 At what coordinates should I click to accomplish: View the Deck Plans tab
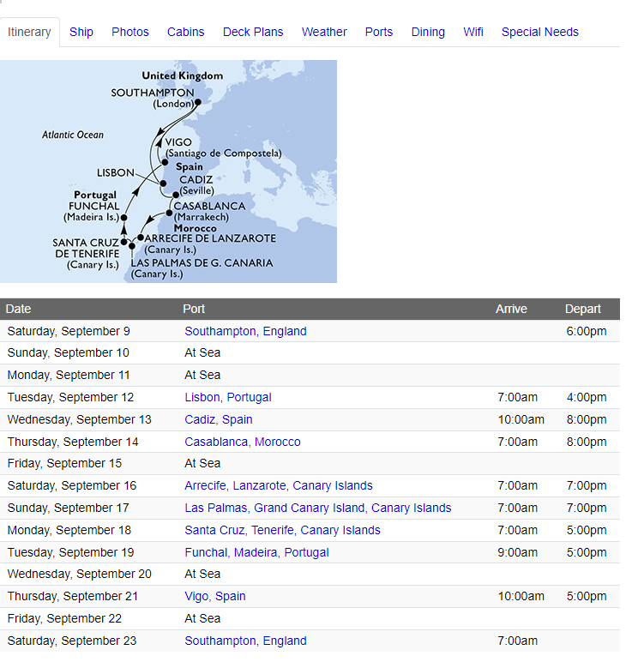(253, 32)
